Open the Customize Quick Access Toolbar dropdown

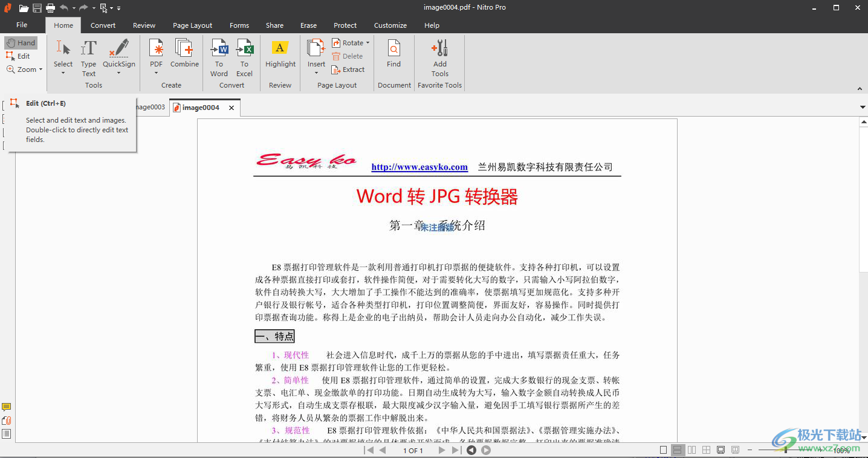tap(118, 8)
